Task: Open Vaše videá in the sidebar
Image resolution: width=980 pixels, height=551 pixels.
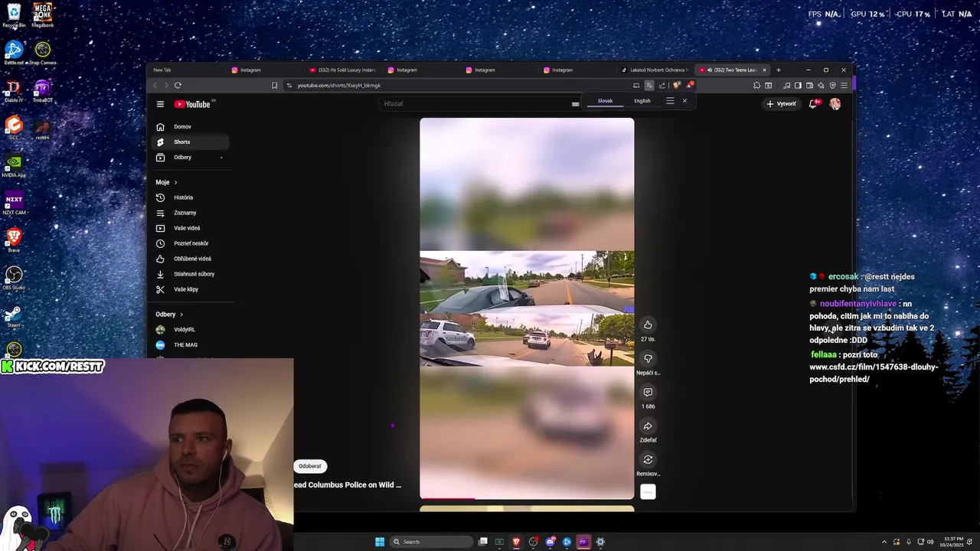Action: pos(191,228)
